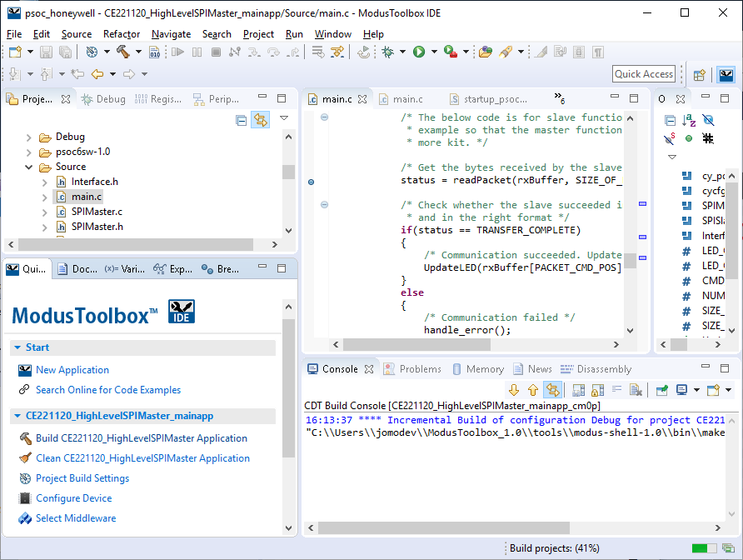Viewport: 743px width, 560px height.
Task: Sort outline alphabetically with the a-z icon
Action: pyautogui.click(x=689, y=120)
